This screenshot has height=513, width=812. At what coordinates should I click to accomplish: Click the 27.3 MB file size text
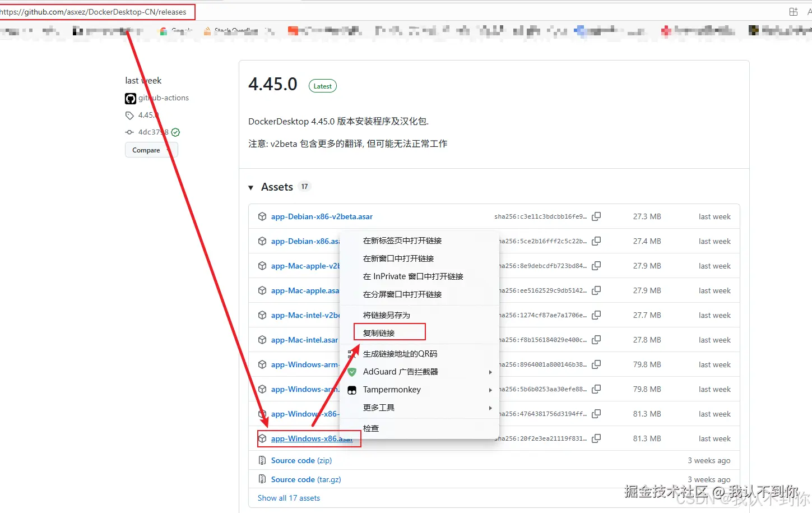(x=647, y=216)
